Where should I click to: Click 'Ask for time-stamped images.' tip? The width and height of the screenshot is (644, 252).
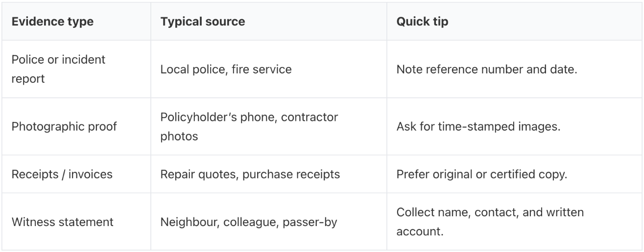point(478,126)
